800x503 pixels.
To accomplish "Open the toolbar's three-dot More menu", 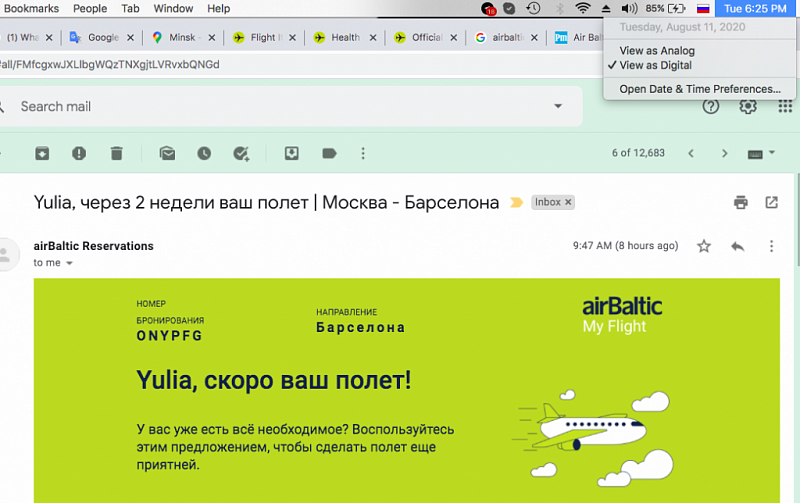I will pyautogui.click(x=363, y=154).
